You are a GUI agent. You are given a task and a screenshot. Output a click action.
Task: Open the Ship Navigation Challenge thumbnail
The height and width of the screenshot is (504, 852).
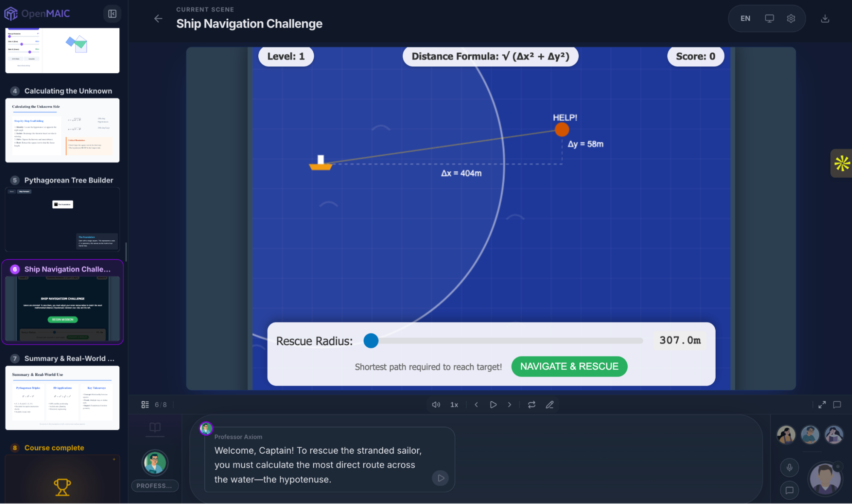62,308
